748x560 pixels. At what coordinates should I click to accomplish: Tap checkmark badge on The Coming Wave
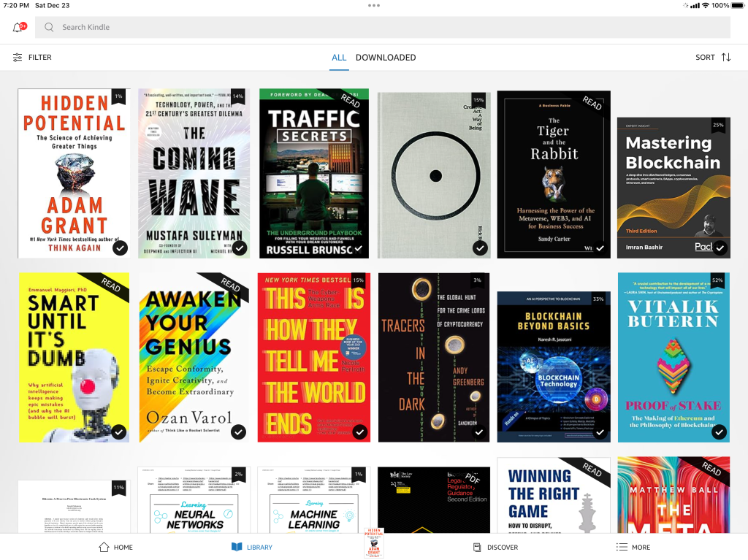pyautogui.click(x=240, y=248)
